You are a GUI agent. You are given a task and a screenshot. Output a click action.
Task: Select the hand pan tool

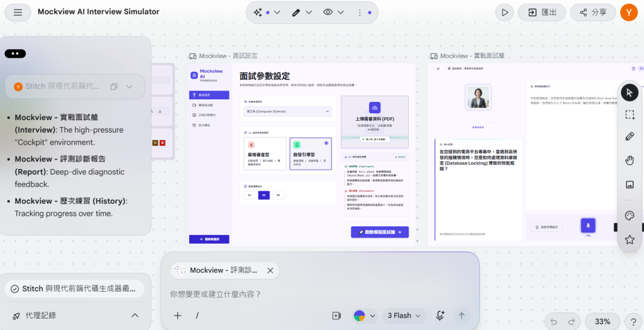630,160
